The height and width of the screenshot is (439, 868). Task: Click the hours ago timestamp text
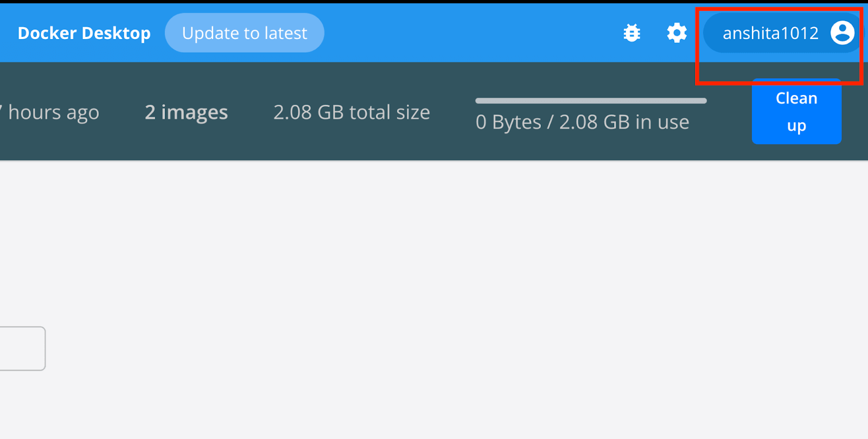(53, 112)
